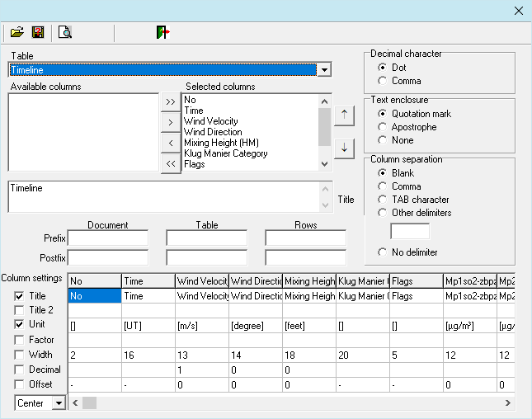Click the Timeline title text area
532x419 pixels.
[165, 197]
